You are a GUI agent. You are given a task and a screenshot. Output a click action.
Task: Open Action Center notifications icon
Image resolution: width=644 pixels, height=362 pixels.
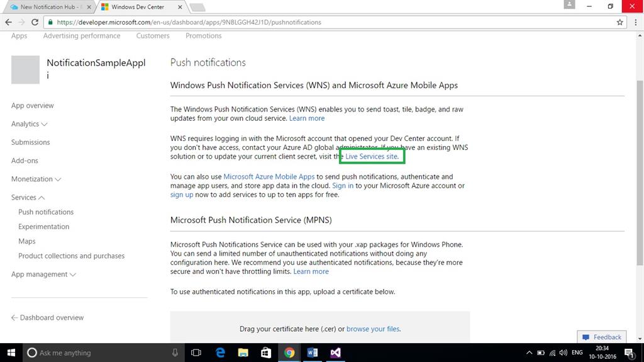point(630,353)
